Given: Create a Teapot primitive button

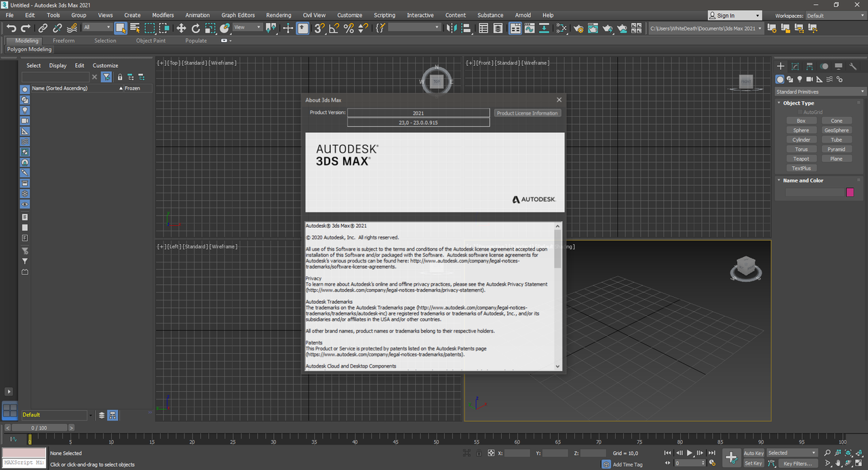Looking at the screenshot, I should [x=801, y=159].
